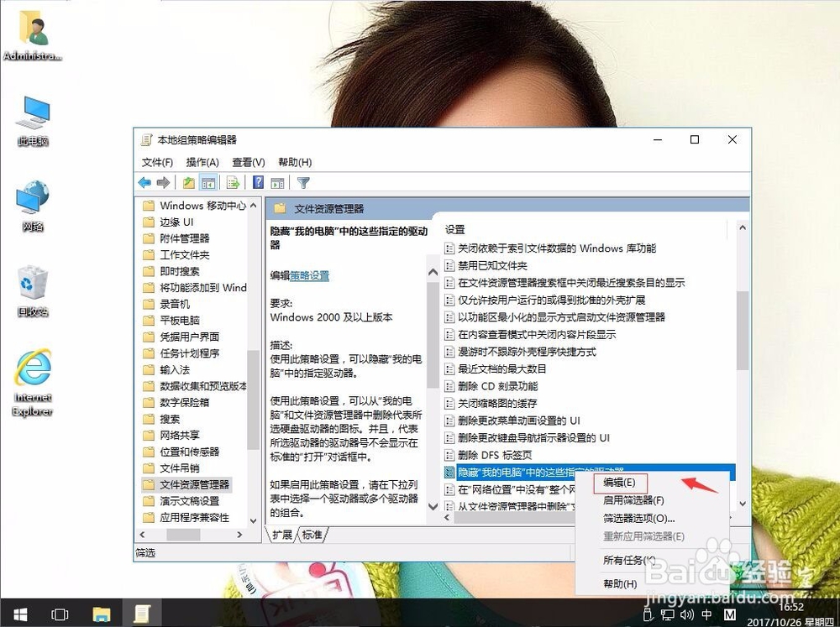Click the Back navigation arrow
The width and height of the screenshot is (840, 627).
(x=144, y=183)
